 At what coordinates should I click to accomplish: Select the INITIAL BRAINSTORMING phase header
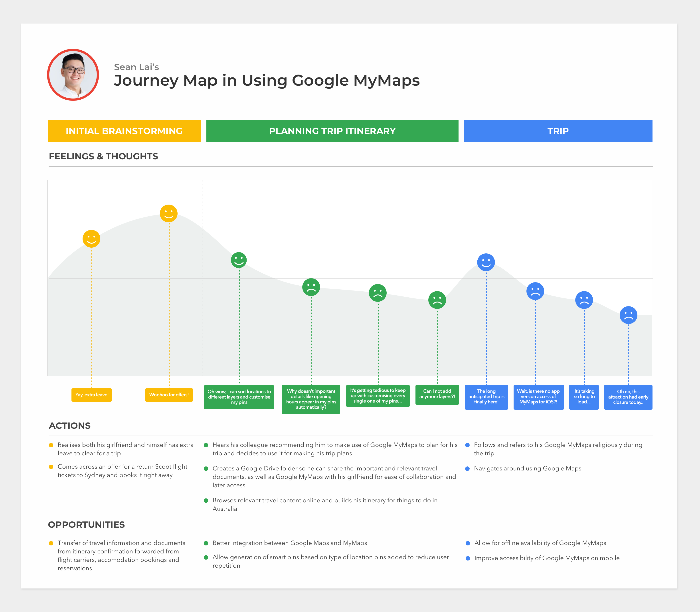124,131
